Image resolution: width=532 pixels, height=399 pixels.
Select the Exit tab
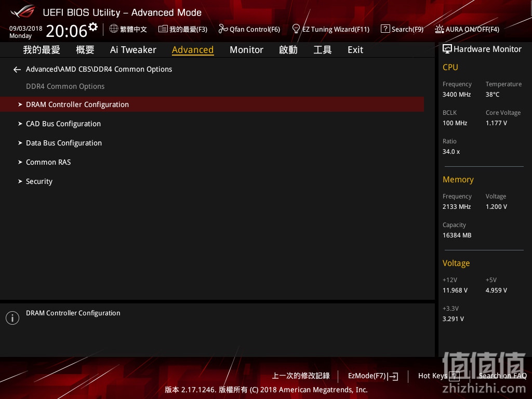355,50
